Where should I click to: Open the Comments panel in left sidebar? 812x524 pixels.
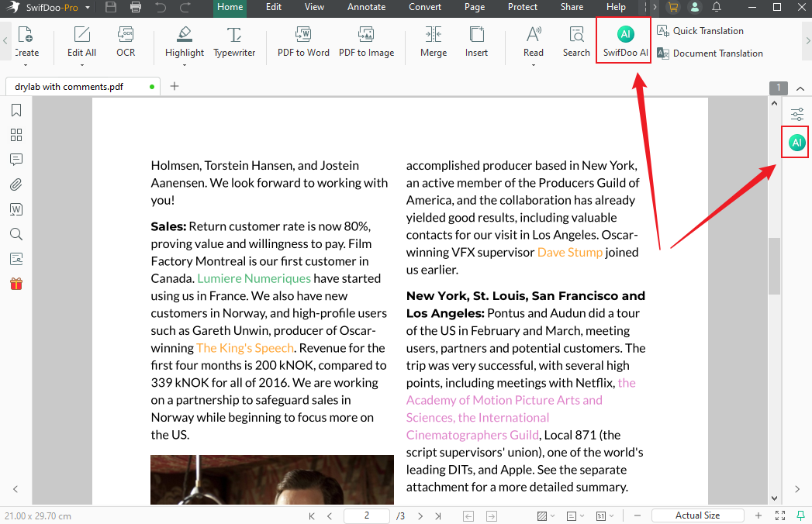[16, 160]
